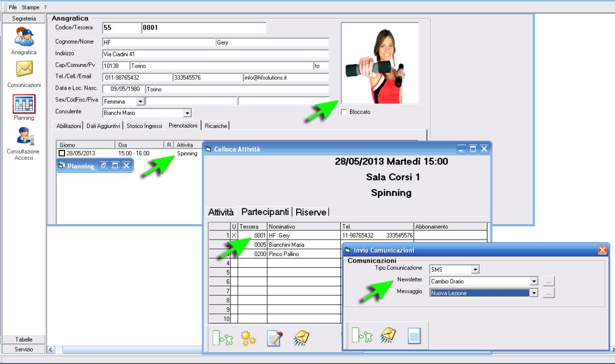Open the Planning calendar icon
This screenshot has width=615, height=364.
(24, 103)
